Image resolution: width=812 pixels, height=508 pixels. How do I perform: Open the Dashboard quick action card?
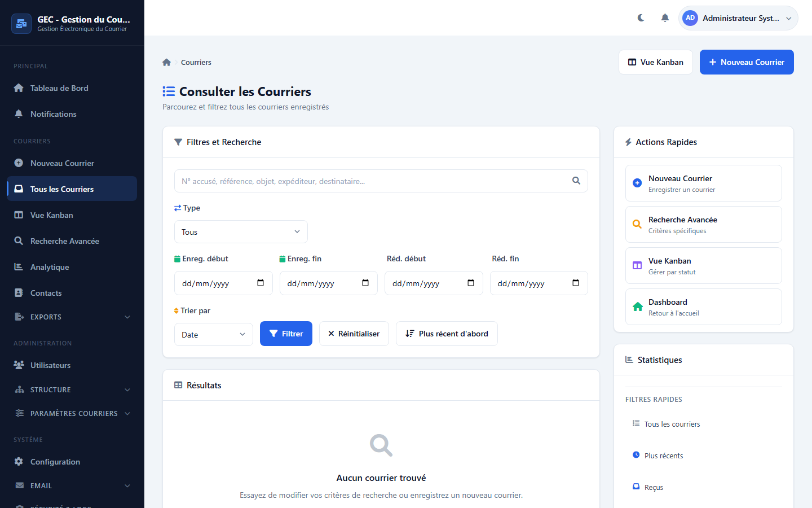click(x=703, y=307)
